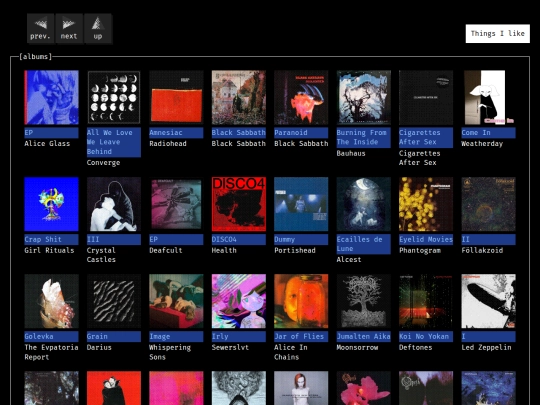Click Koi No Yokan title link
Image resolution: width=540 pixels, height=405 pixels.
pos(426,336)
